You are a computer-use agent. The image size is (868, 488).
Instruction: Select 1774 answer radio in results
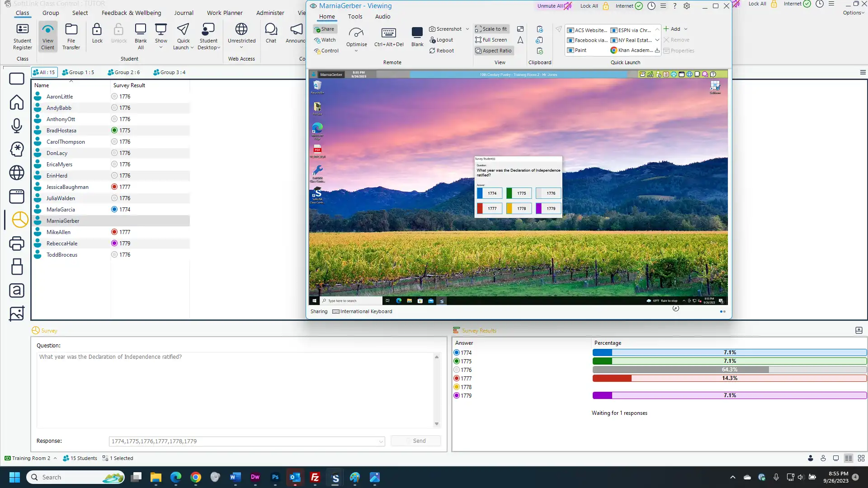(457, 352)
